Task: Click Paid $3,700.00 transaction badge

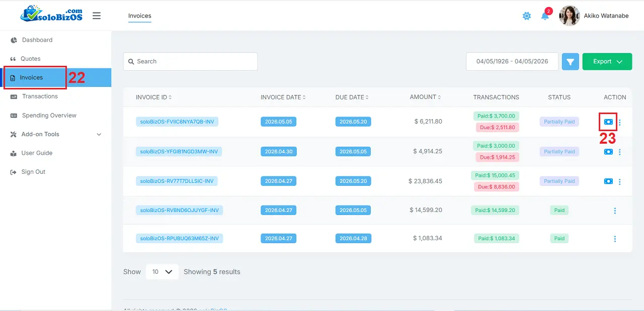Action: pyautogui.click(x=496, y=116)
